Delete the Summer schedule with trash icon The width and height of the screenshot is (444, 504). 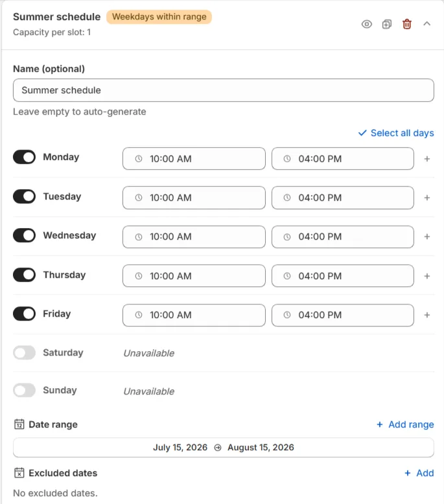pyautogui.click(x=407, y=24)
